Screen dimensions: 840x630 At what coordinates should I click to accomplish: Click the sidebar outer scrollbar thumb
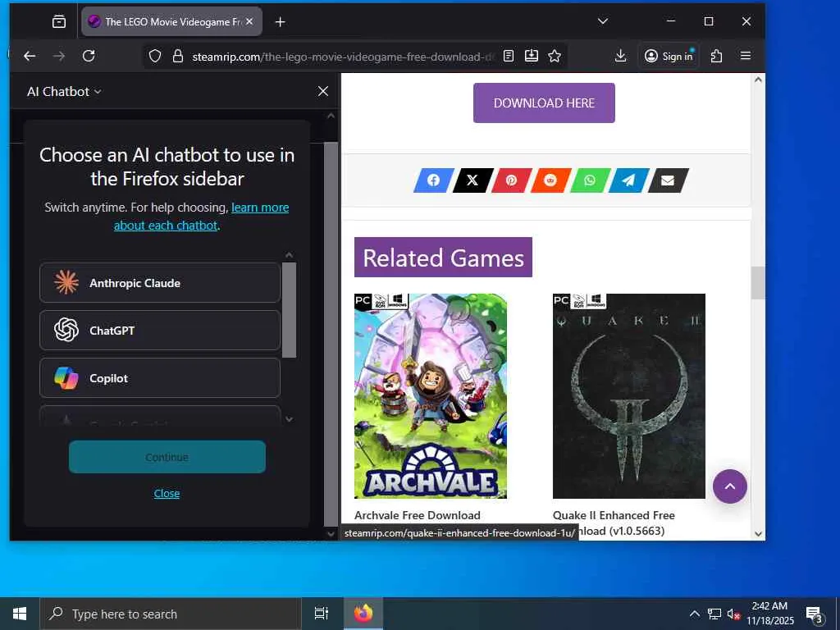pos(331,335)
